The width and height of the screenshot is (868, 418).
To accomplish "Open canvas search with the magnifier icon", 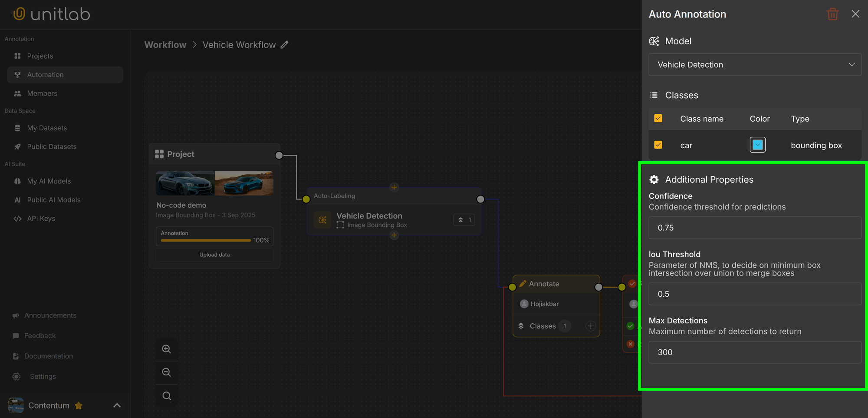I will [x=167, y=395].
